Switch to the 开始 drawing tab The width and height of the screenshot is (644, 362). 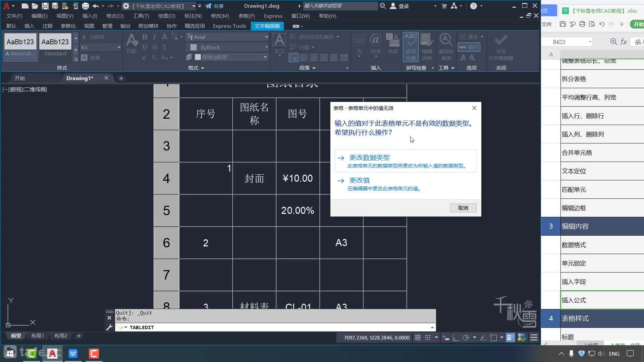[19, 78]
